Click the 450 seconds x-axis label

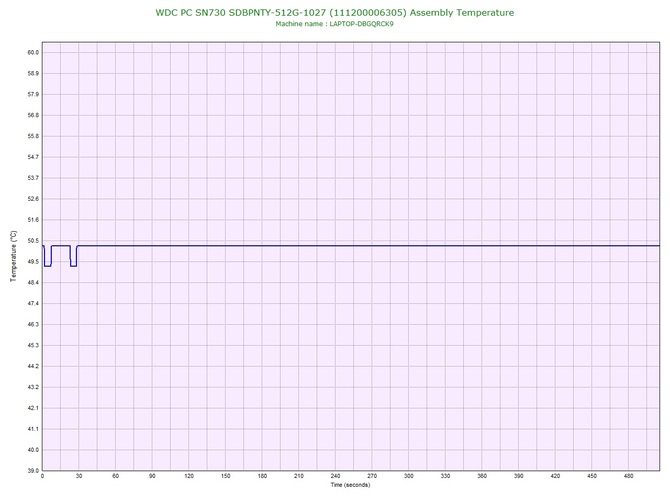592,476
